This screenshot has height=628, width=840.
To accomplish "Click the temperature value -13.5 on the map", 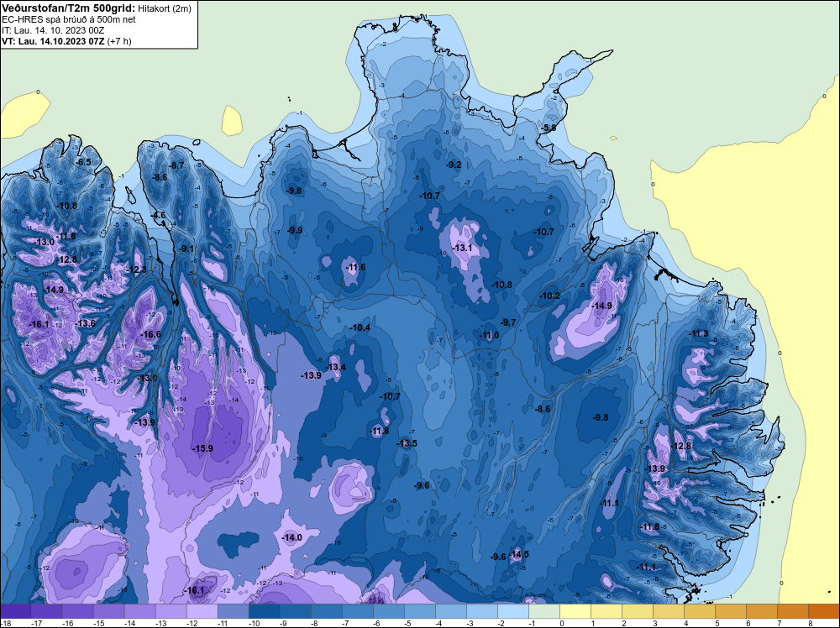I will pos(407,443).
